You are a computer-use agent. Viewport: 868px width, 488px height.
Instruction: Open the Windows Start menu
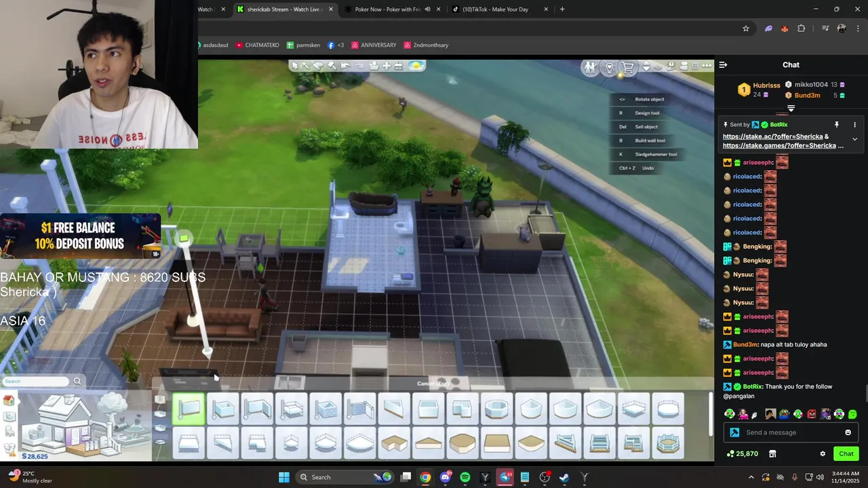tap(284, 477)
